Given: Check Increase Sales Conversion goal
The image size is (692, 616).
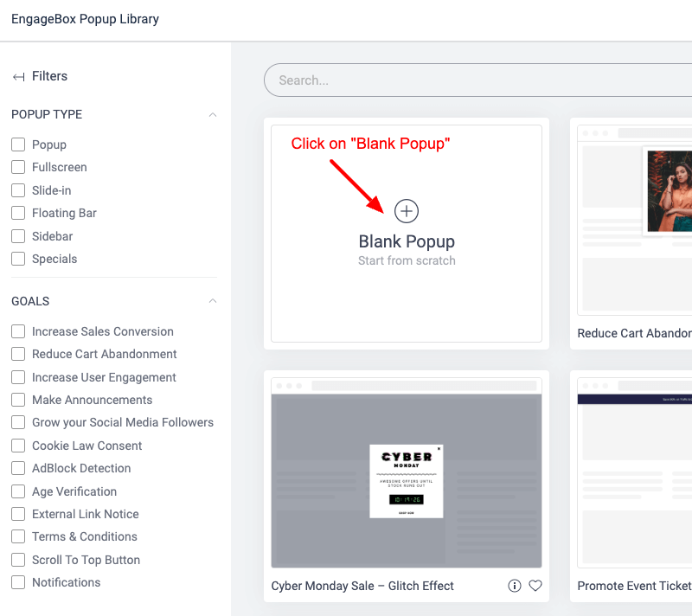Looking at the screenshot, I should pos(18,331).
